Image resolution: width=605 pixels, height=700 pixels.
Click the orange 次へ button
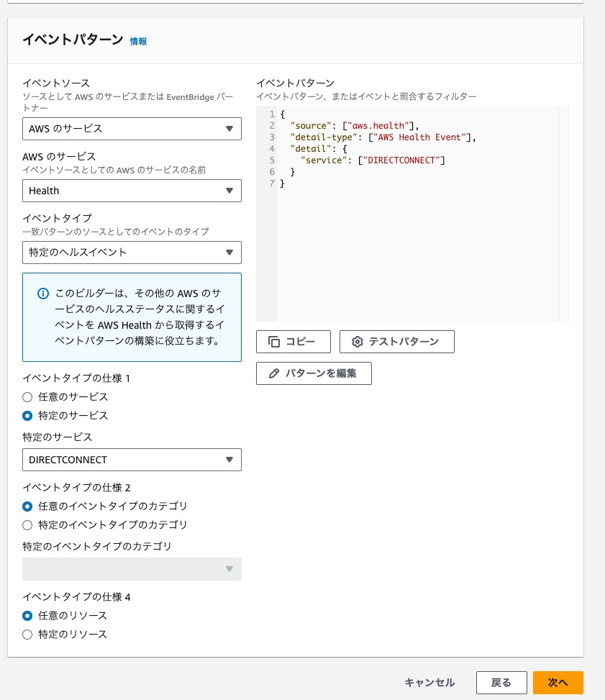[x=558, y=683]
